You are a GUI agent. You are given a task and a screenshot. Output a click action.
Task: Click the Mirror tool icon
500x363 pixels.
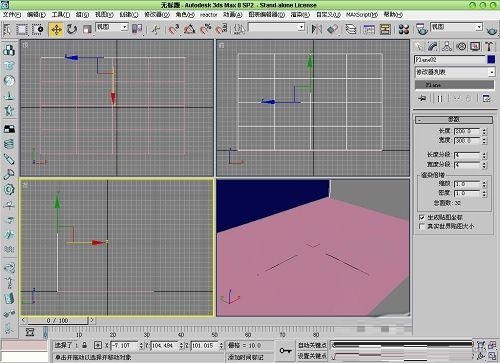click(x=316, y=29)
